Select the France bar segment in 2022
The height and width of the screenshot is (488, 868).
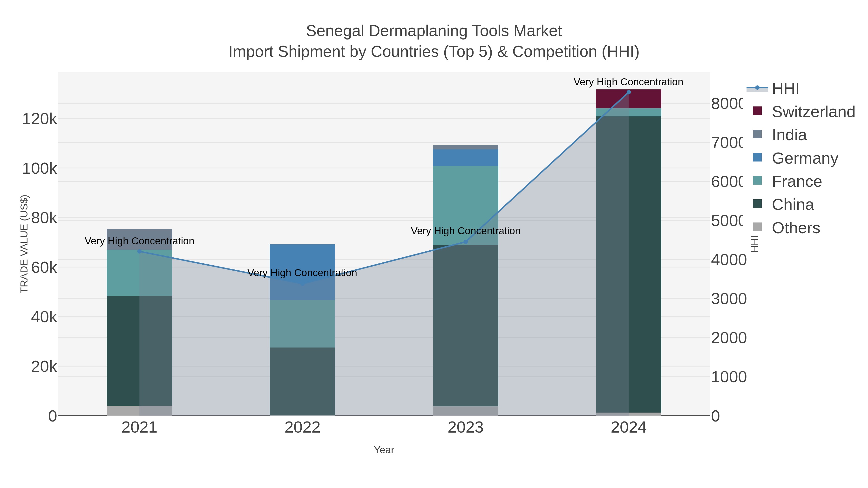303,324
